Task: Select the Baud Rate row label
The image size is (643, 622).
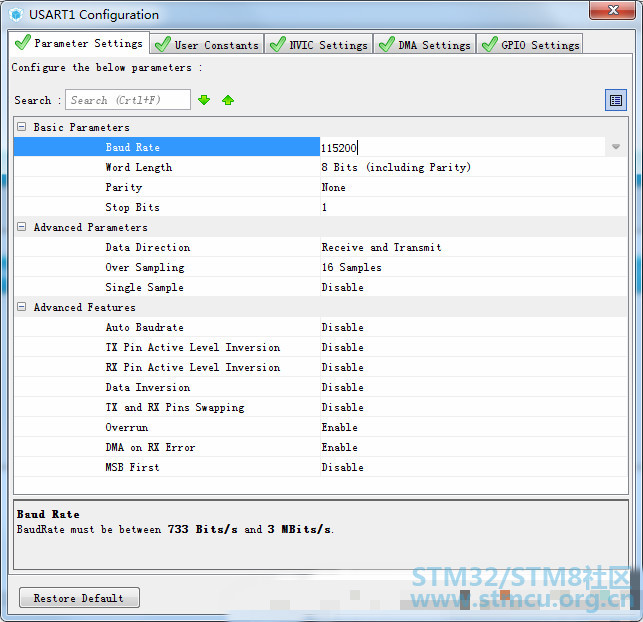Action: pyautogui.click(x=132, y=147)
